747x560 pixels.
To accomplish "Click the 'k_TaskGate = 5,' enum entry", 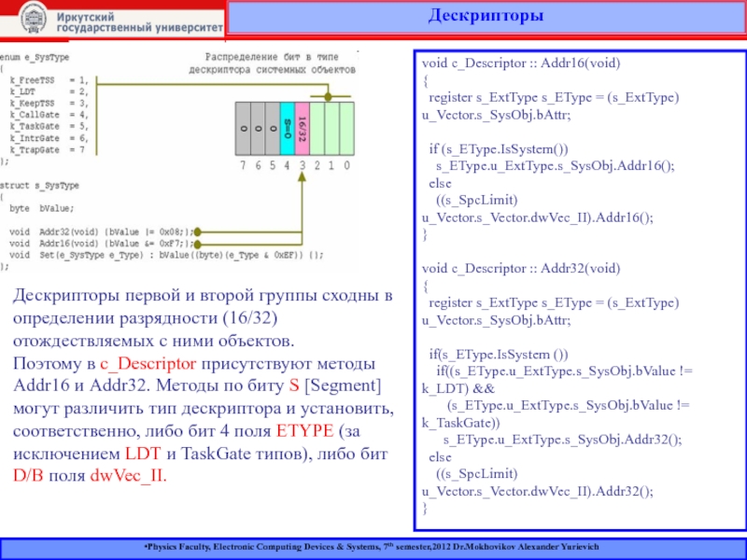I will pos(49,126).
